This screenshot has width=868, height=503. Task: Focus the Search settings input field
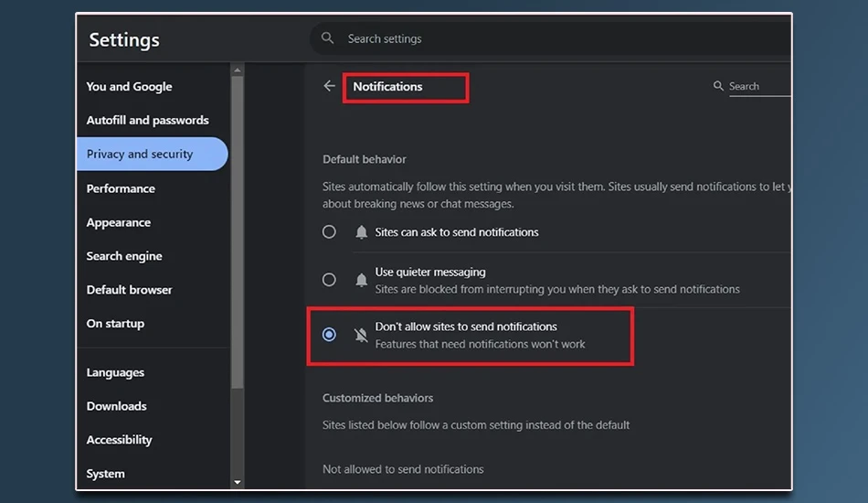tap(551, 38)
